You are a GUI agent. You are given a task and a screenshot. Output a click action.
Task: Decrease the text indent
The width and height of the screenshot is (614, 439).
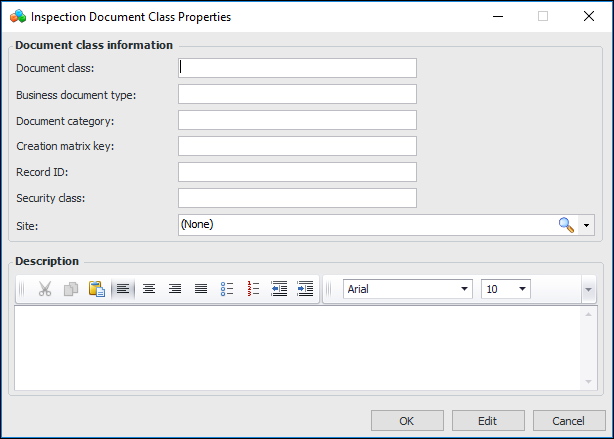279,289
